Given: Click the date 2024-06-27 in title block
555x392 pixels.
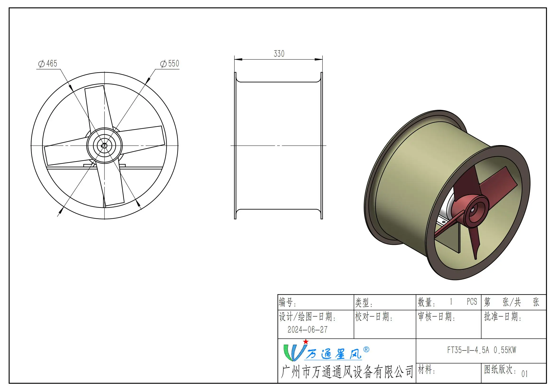Looking at the screenshot, I should coord(308,329).
